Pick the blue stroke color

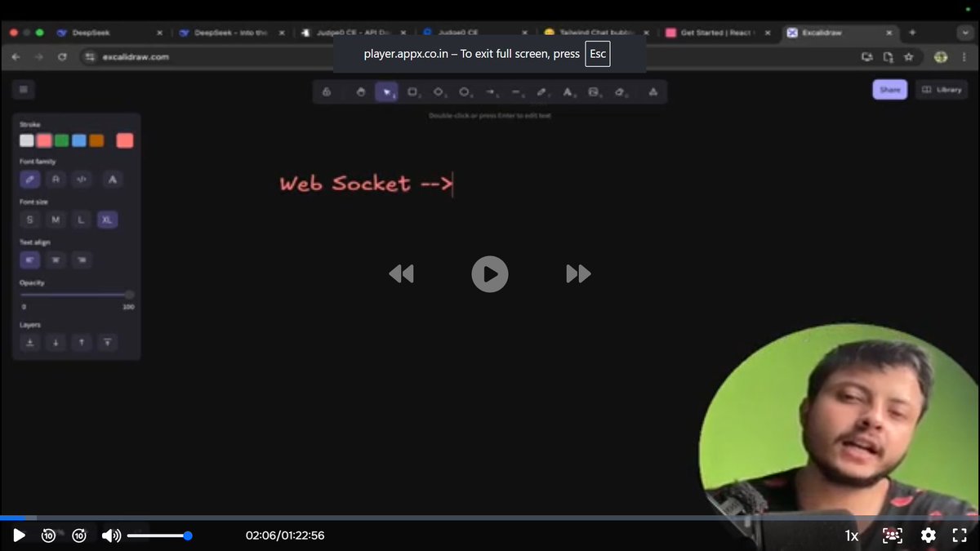click(x=79, y=140)
